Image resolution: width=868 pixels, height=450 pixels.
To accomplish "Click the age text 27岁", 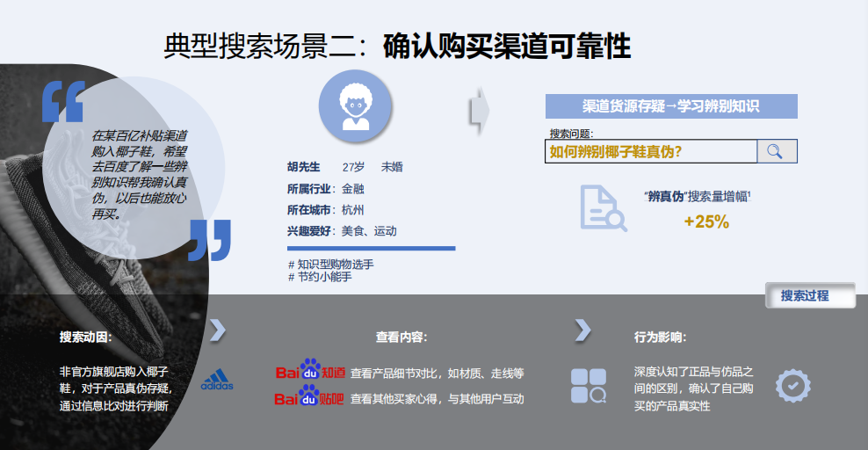I will [353, 167].
